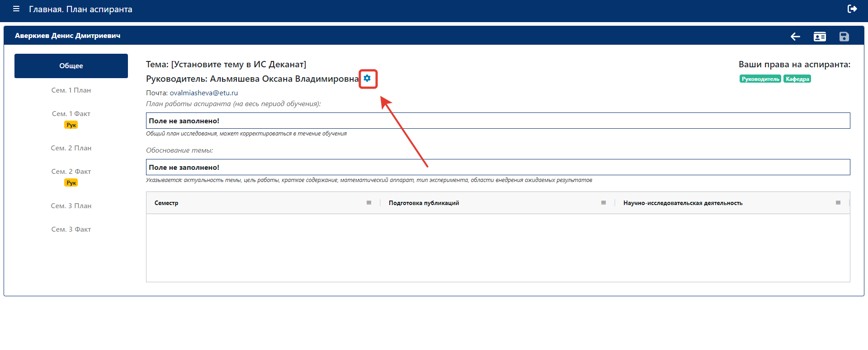Image resolution: width=868 pixels, height=350 pixels.
Task: Switch to Сем. 1 План tab
Action: [x=71, y=90]
